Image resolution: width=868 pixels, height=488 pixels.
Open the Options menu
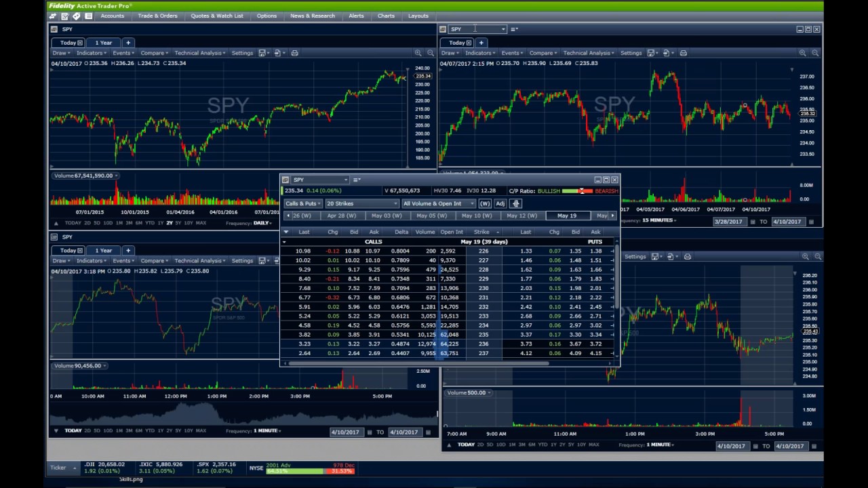point(267,16)
